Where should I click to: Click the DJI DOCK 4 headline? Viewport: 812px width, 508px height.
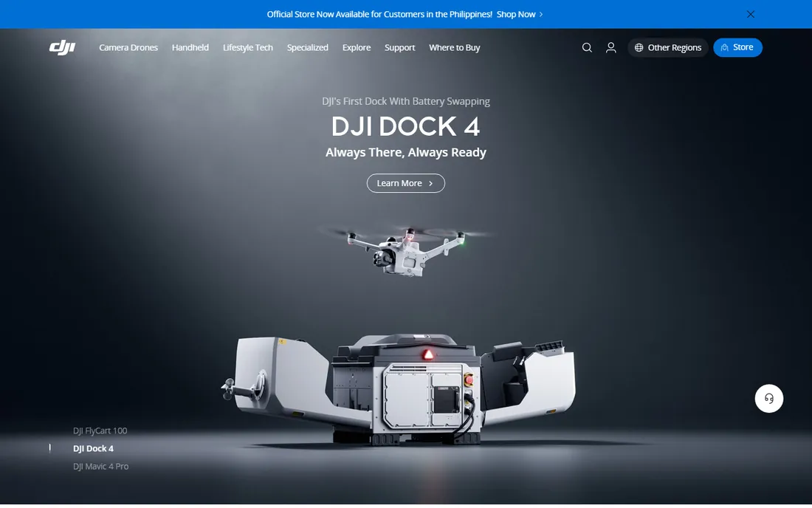coord(405,127)
